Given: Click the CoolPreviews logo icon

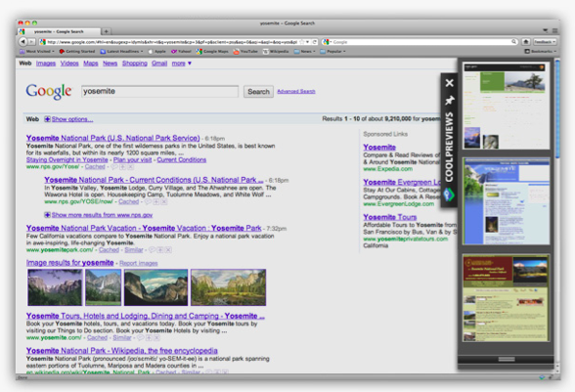Looking at the screenshot, I should [x=449, y=195].
